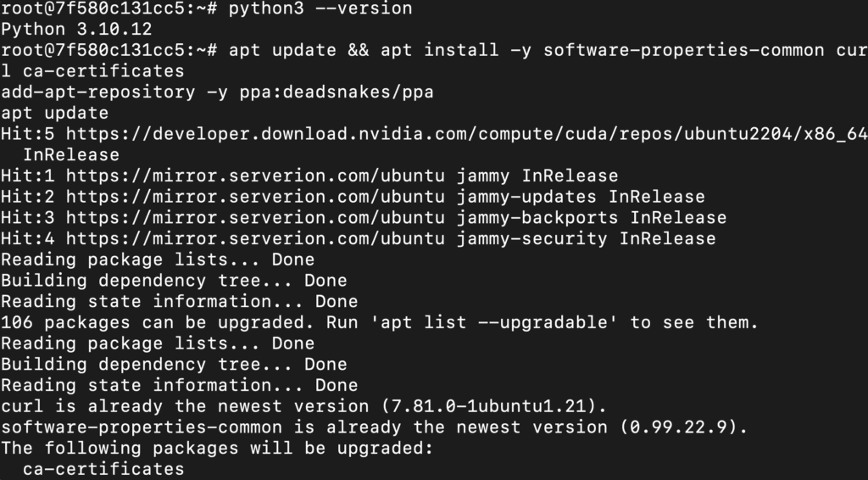Click the Hit:3 jammy-backports mirror URL
This screenshot has width=868, height=480.
click(256, 218)
